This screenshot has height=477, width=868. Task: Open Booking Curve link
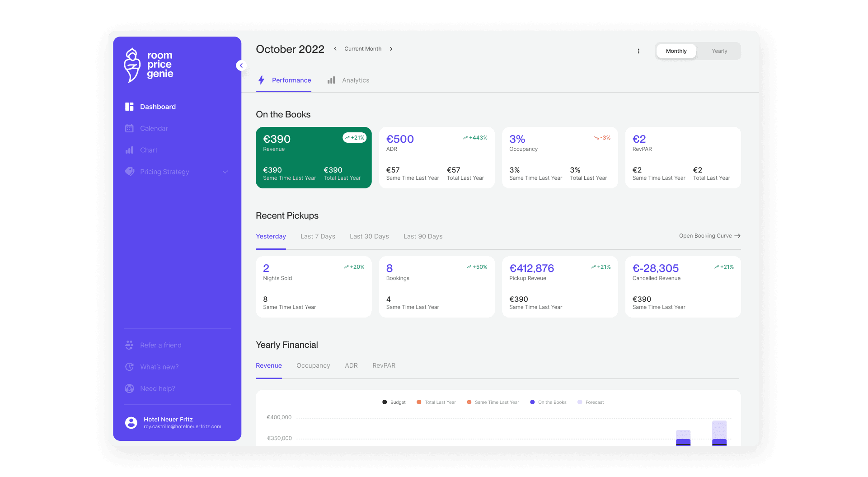709,236
